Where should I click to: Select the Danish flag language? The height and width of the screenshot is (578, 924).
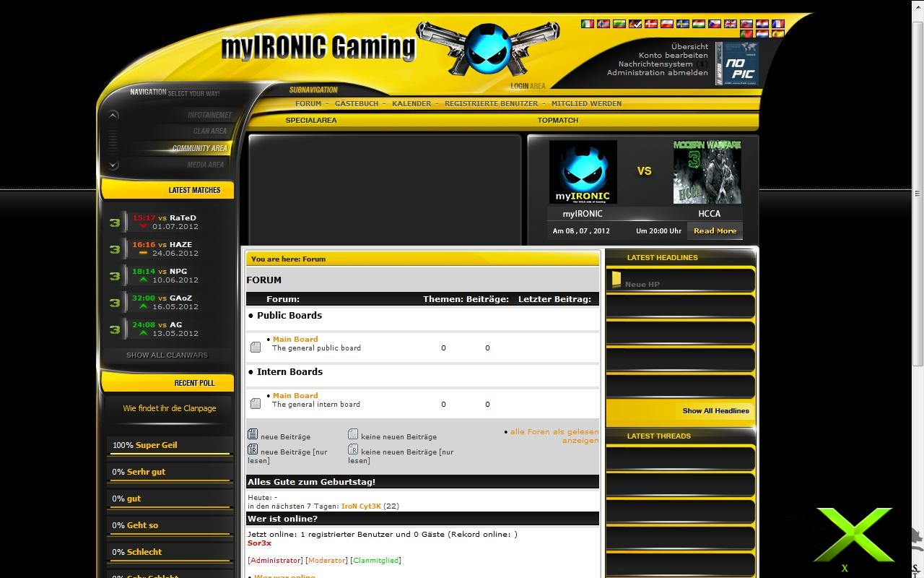651,24
